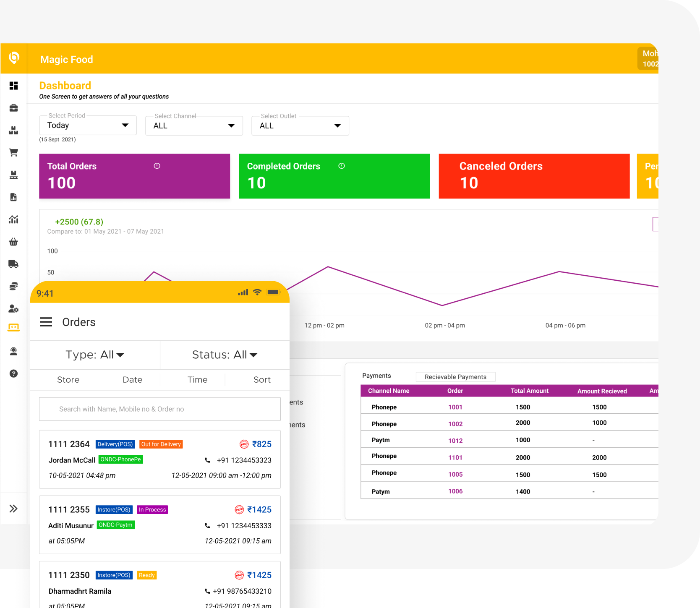Expand the sidebar with double chevron
Image resolution: width=700 pixels, height=608 pixels.
13,509
